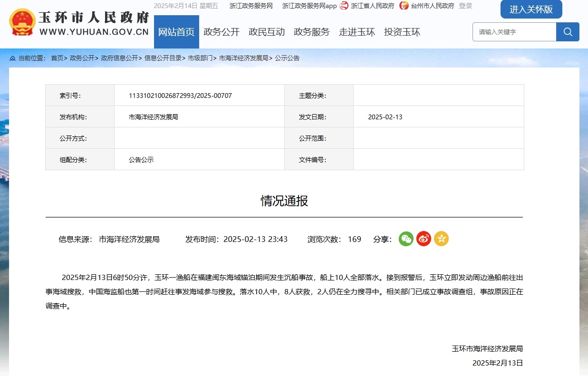
Task: Click the 登录 login link
Action: click(x=464, y=6)
